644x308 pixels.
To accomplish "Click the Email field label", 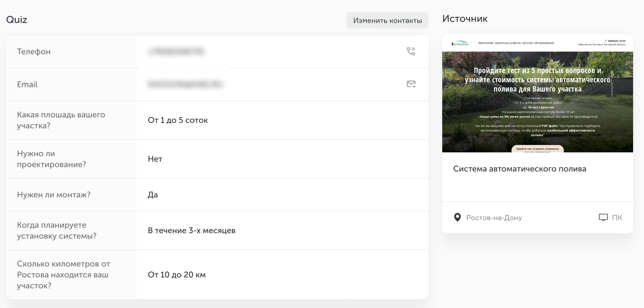I will (x=27, y=84).
